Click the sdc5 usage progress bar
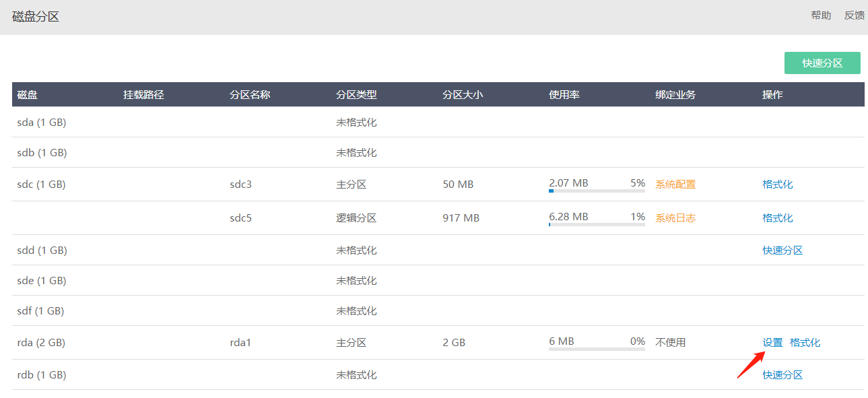This screenshot has width=868, height=398. pos(597,224)
